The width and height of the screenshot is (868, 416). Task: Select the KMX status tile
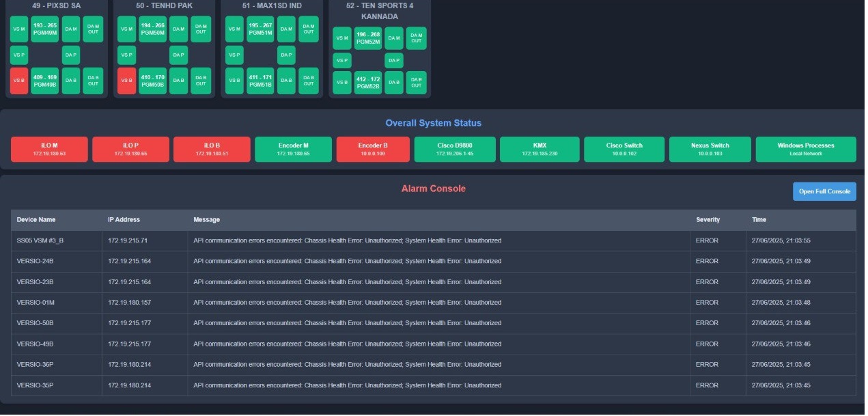coord(540,149)
